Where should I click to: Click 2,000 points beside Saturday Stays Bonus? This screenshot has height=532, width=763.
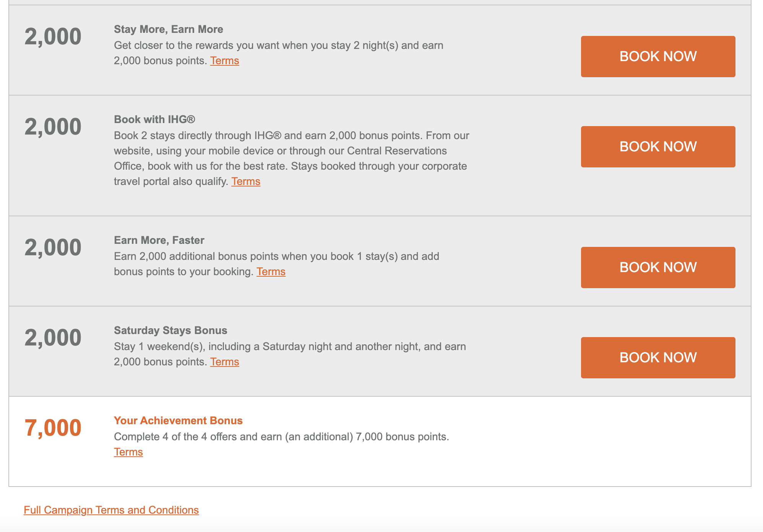click(53, 338)
